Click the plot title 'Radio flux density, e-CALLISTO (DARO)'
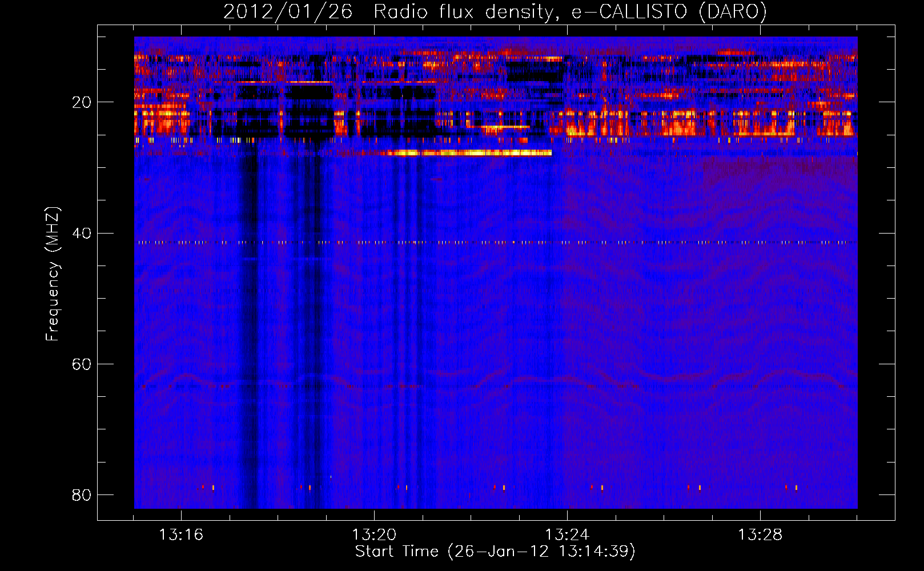The height and width of the screenshot is (571, 924). [570, 11]
